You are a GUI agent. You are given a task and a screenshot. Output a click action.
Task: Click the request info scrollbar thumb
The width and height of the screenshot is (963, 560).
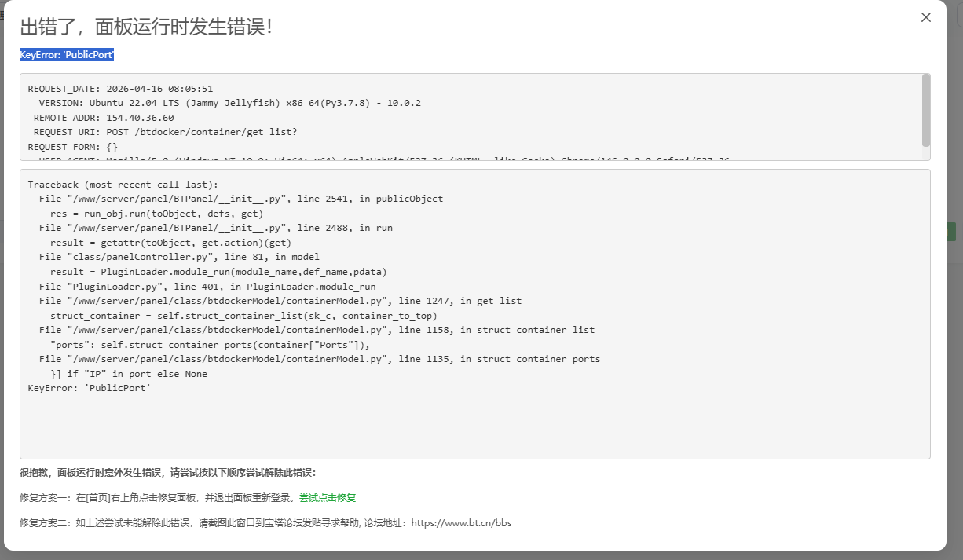tap(926, 110)
